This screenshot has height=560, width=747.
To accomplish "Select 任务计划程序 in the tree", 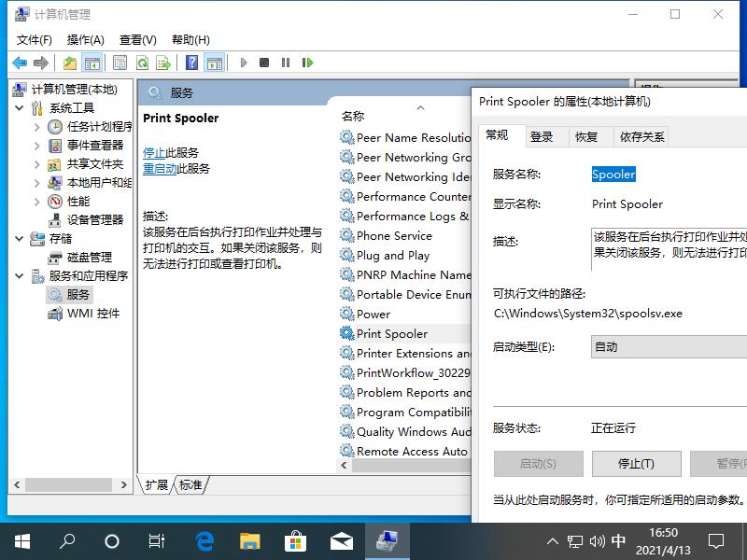I will [x=99, y=127].
